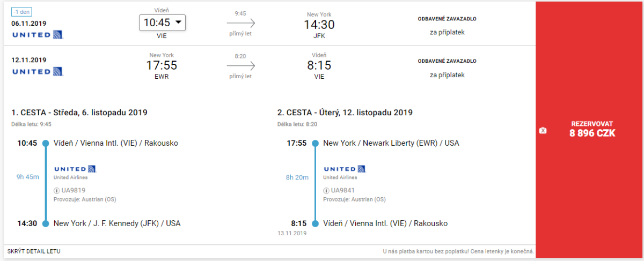Screen dimensions: 644x261
Task: Click "za příplatek" baggage note for outbound flight
Action: tap(447, 32)
